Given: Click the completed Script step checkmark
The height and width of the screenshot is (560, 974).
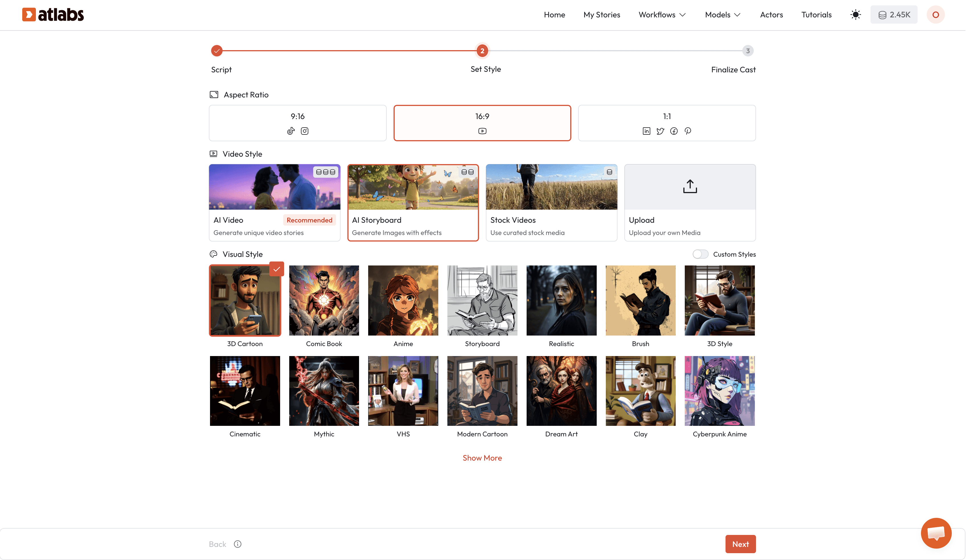Looking at the screenshot, I should point(217,51).
